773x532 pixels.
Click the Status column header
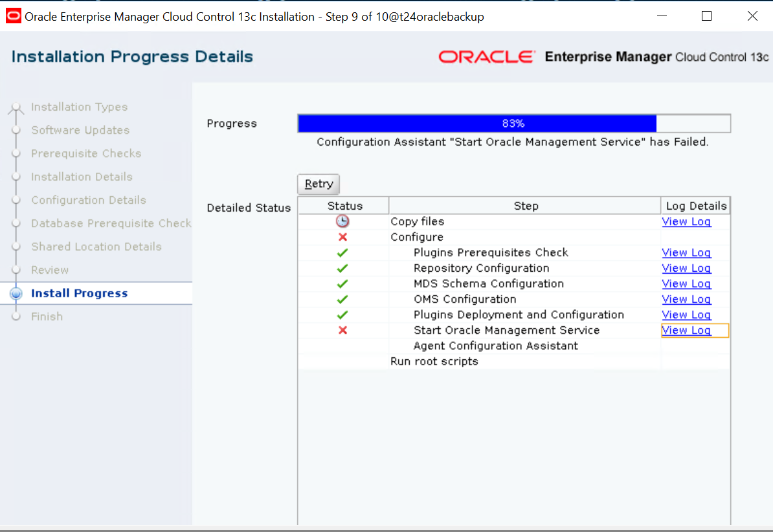tap(344, 206)
